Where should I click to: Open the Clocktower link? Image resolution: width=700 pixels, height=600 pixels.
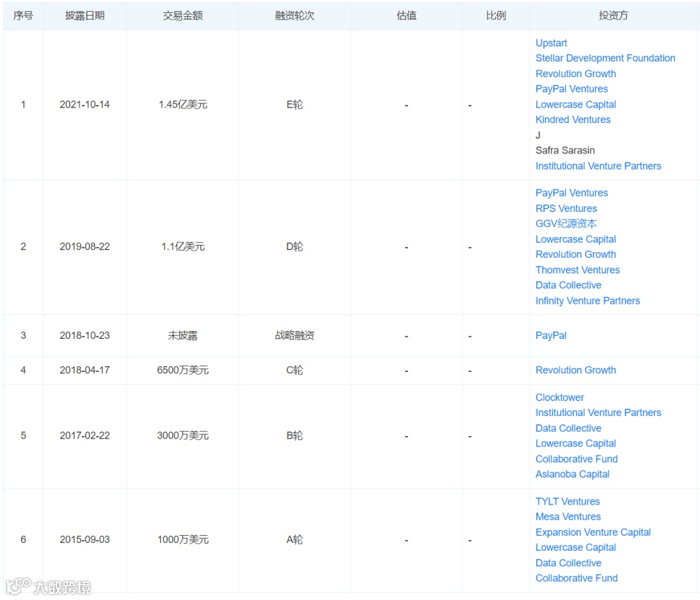[559, 397]
